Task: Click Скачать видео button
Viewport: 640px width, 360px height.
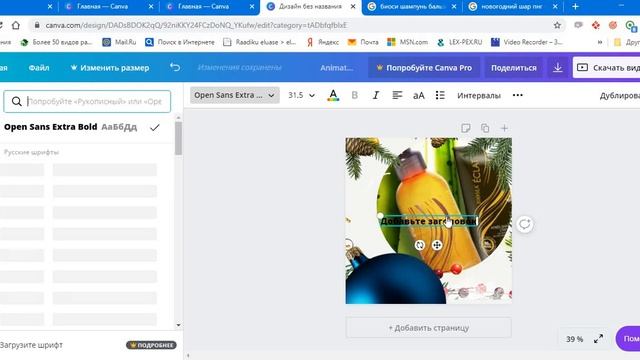Action: [x=608, y=68]
